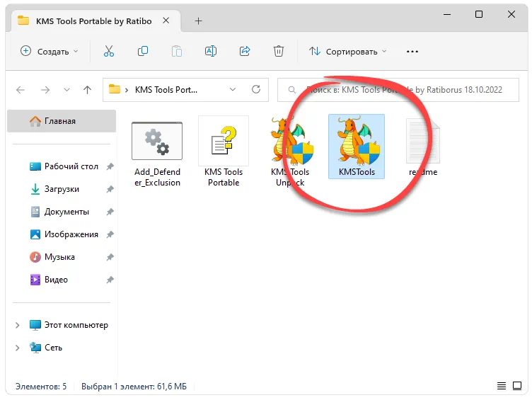Select the KMS Tools Portable help file

click(x=224, y=152)
